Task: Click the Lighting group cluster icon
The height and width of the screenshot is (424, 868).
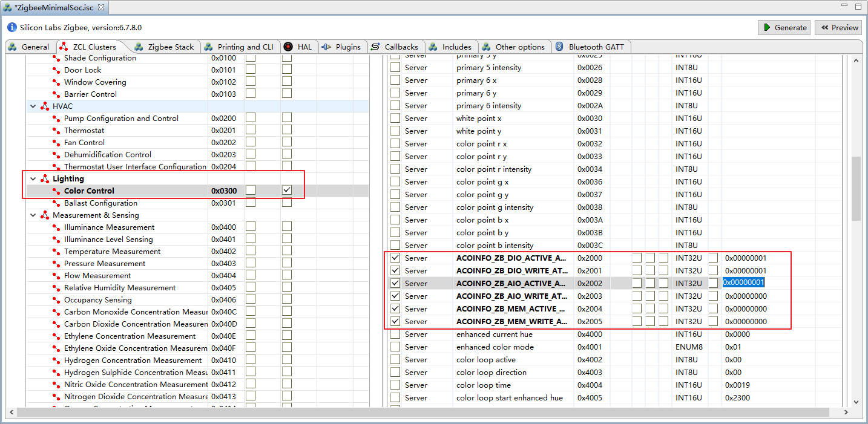Action: pos(45,179)
